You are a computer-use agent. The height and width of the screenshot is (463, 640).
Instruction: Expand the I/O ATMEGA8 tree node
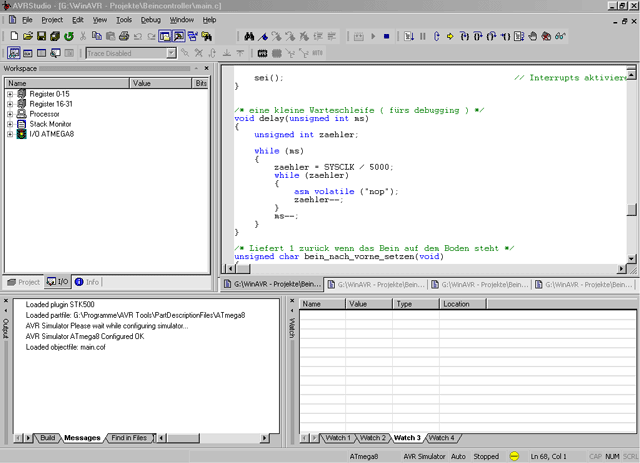point(10,134)
